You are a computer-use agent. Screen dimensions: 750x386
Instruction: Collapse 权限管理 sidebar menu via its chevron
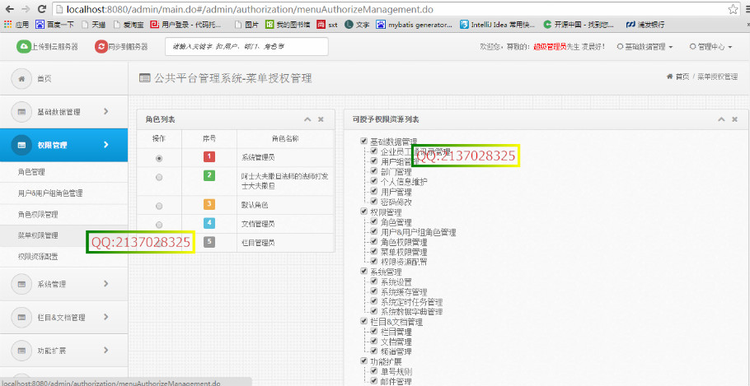coord(106,144)
